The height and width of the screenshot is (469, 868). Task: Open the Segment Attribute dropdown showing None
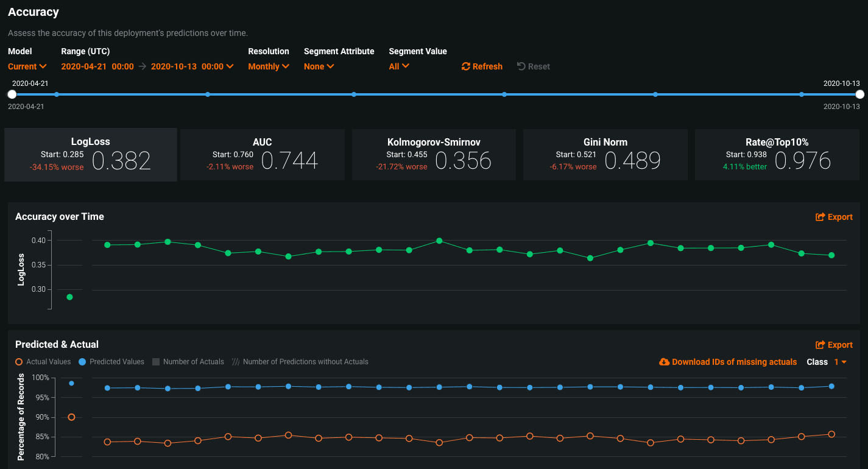pos(319,66)
